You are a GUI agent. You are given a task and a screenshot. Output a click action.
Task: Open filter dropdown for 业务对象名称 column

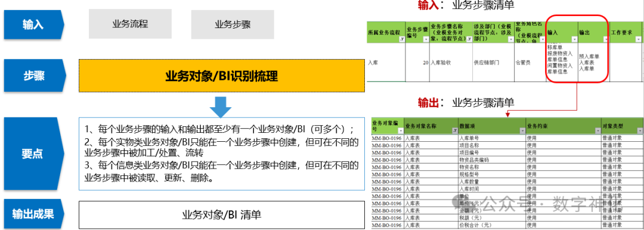click(454, 130)
